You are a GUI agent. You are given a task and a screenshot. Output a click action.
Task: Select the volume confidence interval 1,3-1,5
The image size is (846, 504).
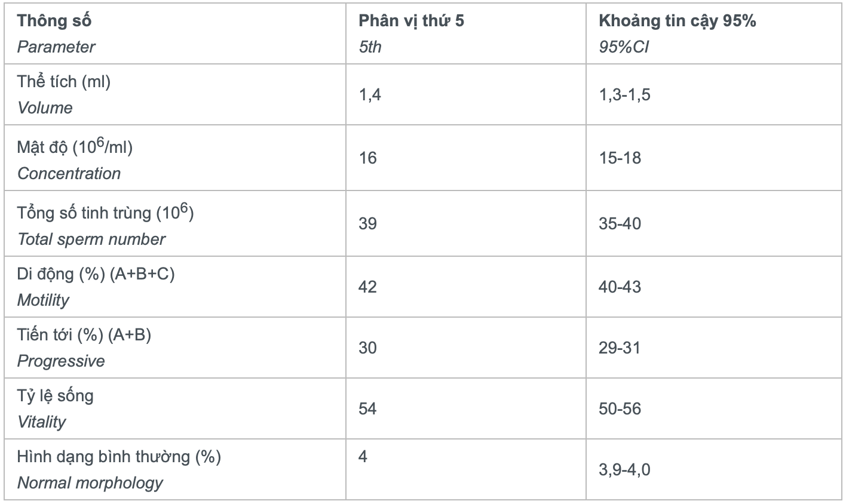point(624,94)
